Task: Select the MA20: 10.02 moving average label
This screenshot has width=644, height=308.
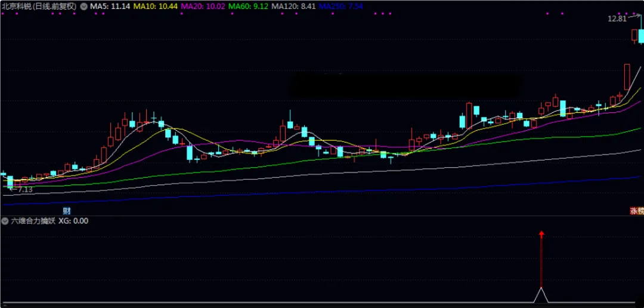Action: click(203, 7)
